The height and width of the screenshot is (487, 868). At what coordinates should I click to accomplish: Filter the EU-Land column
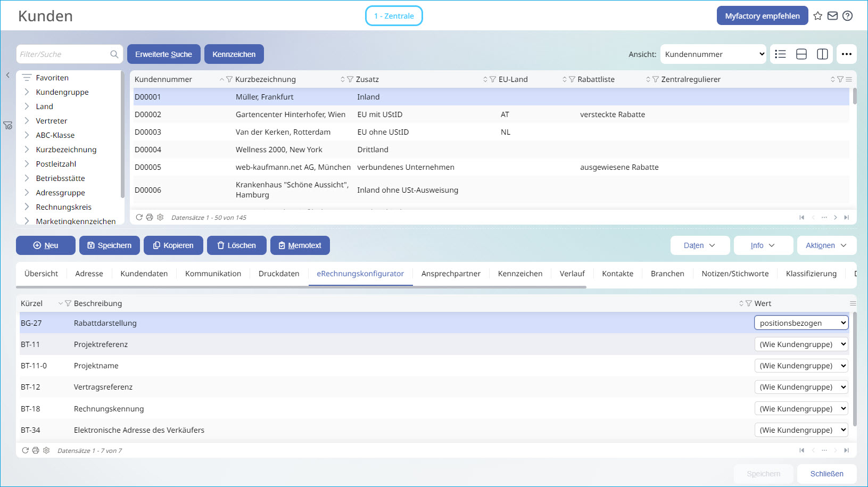[x=572, y=79]
